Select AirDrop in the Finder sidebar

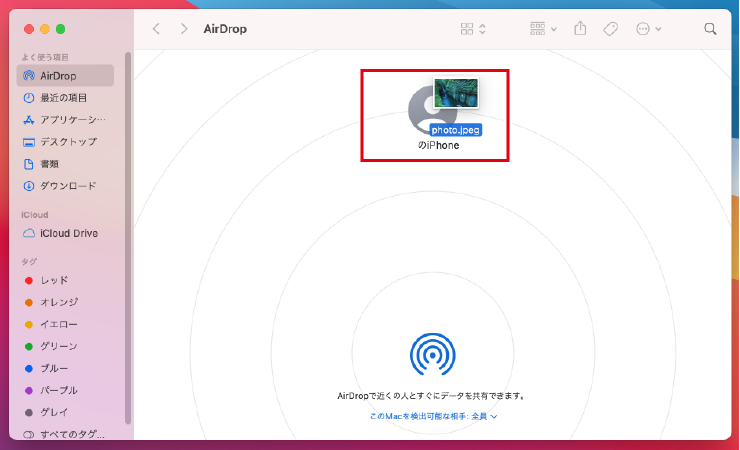65,75
